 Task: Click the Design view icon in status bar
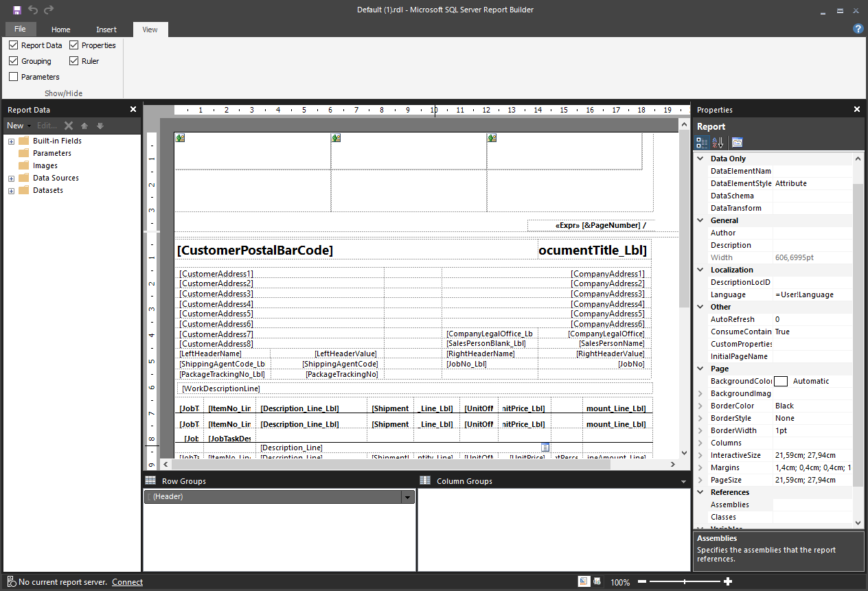tap(584, 581)
